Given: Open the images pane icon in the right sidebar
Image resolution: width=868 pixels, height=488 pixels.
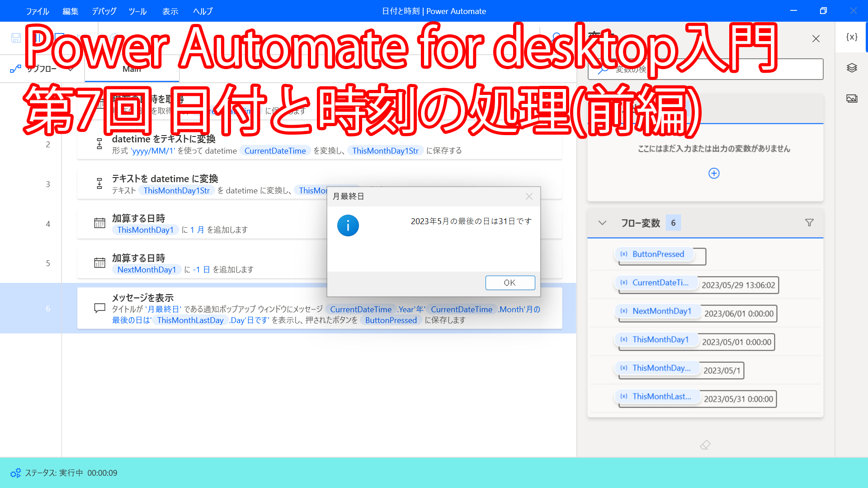Looking at the screenshot, I should point(852,99).
